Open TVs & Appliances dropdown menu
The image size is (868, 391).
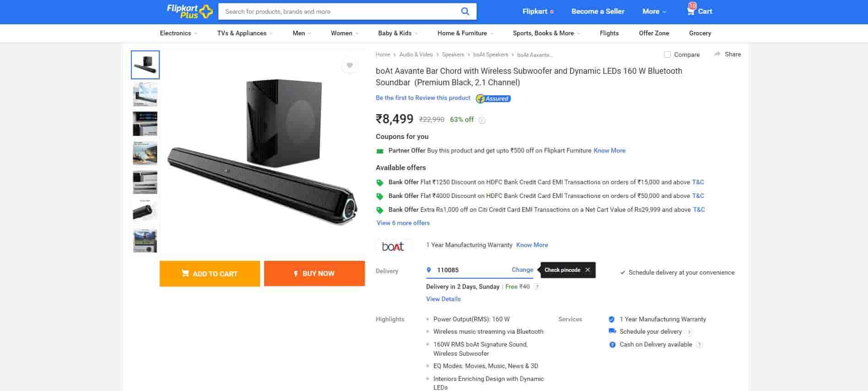[244, 33]
